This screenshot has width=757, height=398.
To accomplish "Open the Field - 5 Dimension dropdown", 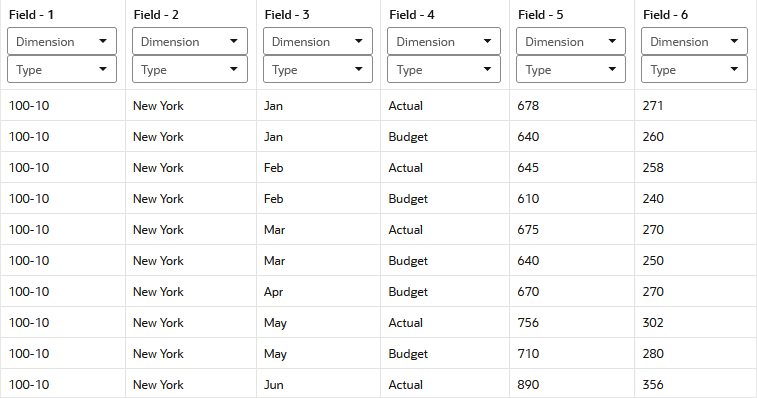I will (x=571, y=42).
